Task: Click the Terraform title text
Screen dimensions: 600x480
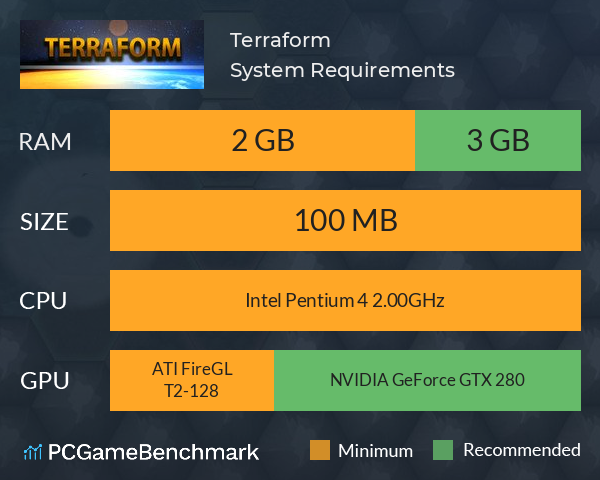Action: [x=280, y=41]
